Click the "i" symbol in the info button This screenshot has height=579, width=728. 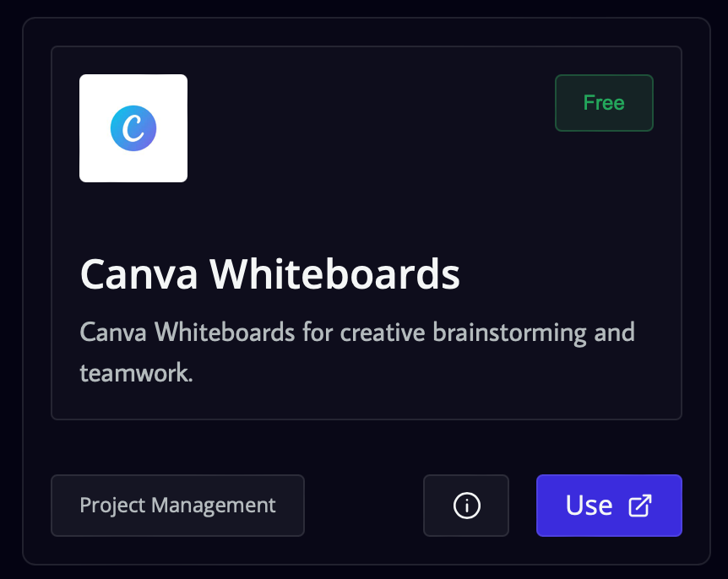466,506
